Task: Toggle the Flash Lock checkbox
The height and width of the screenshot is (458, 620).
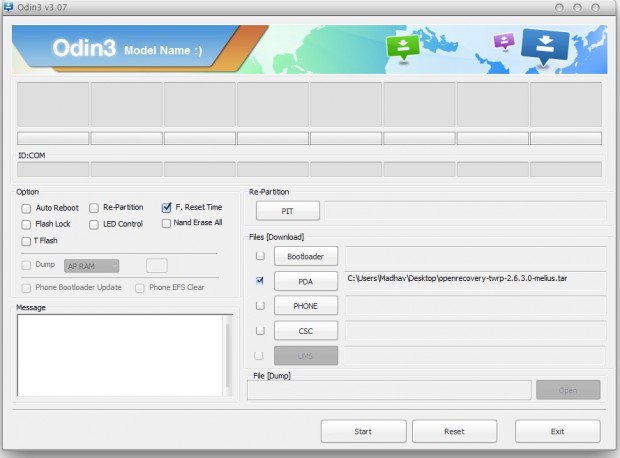Action: point(26,224)
